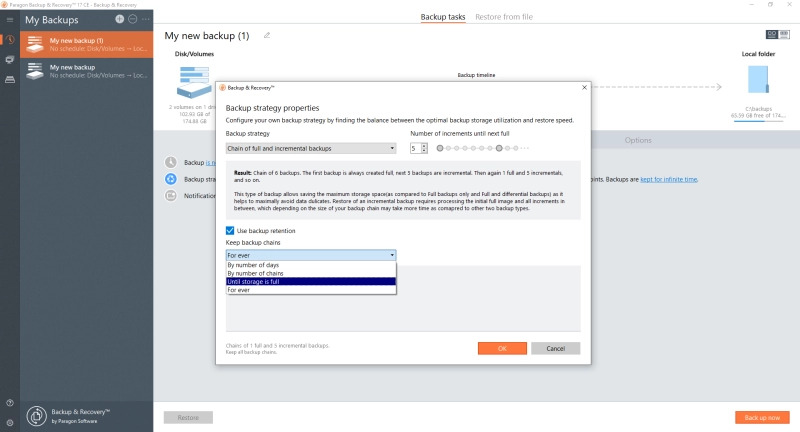Click the first dot of increments slider
The width and height of the screenshot is (800, 432).
click(440, 148)
